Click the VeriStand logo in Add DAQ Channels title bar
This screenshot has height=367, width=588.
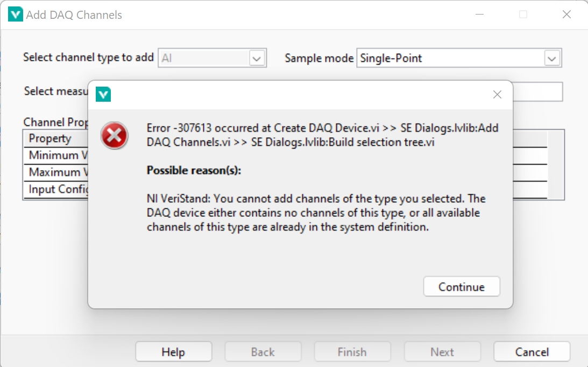click(x=16, y=15)
